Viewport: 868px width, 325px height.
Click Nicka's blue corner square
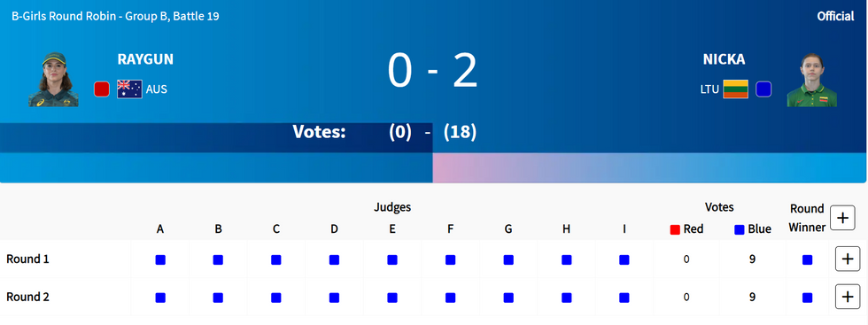coord(763,89)
